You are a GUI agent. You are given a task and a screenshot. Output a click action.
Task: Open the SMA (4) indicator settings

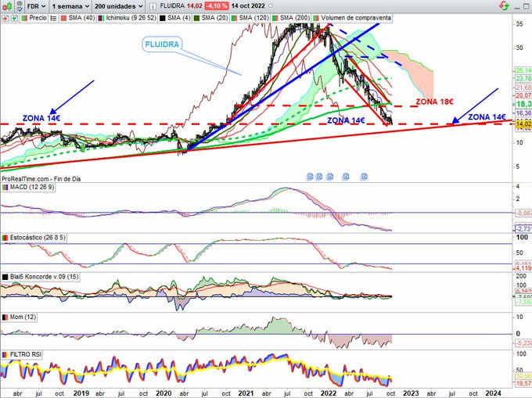[179, 18]
